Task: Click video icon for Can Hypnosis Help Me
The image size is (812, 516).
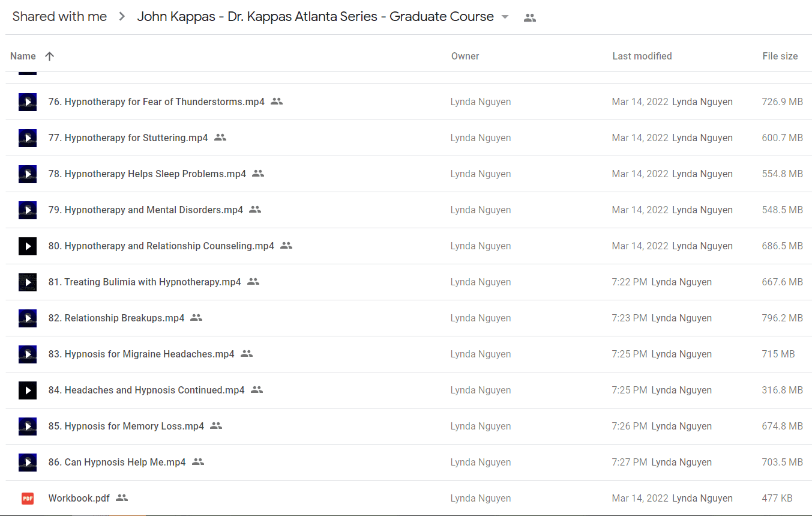Action: (x=28, y=463)
